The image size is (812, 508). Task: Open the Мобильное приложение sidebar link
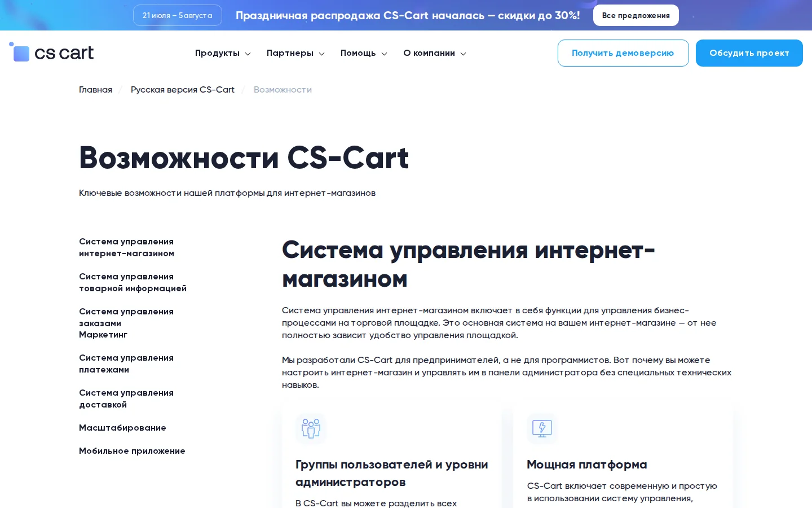(133, 451)
